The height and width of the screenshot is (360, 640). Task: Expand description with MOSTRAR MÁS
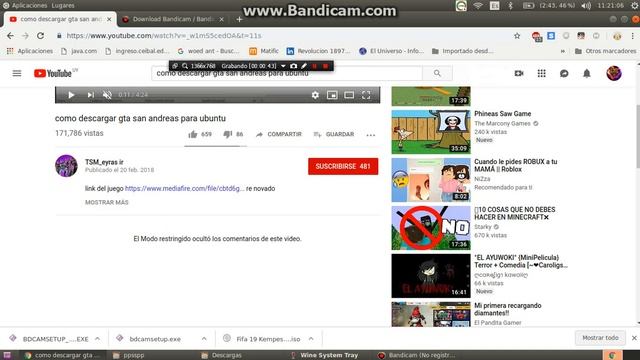pyautogui.click(x=107, y=202)
